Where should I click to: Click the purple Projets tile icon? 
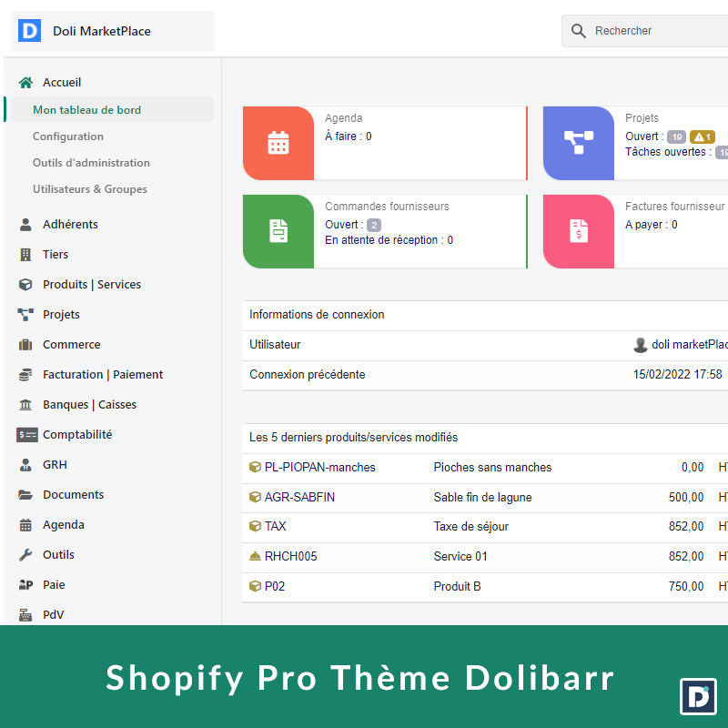coord(579,143)
